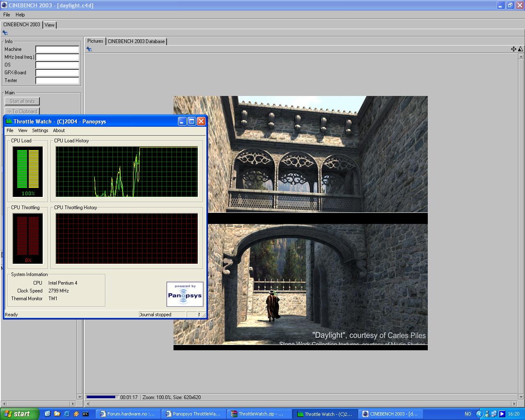Click the render progress bar
525x420 pixels.
point(103,397)
